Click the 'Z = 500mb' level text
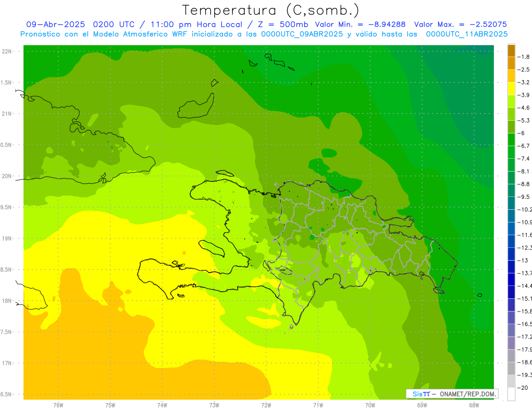Image resolution: width=532 pixels, height=411 pixels. pos(283,24)
